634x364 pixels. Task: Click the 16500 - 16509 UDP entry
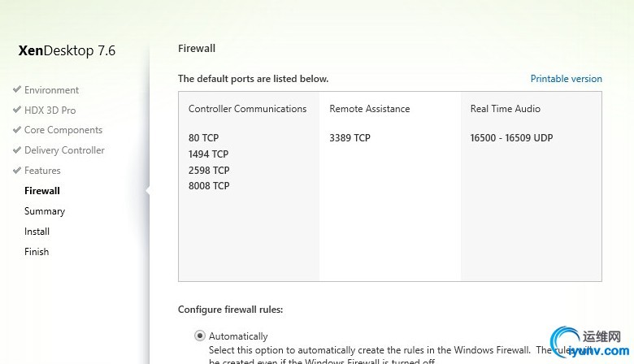click(511, 138)
